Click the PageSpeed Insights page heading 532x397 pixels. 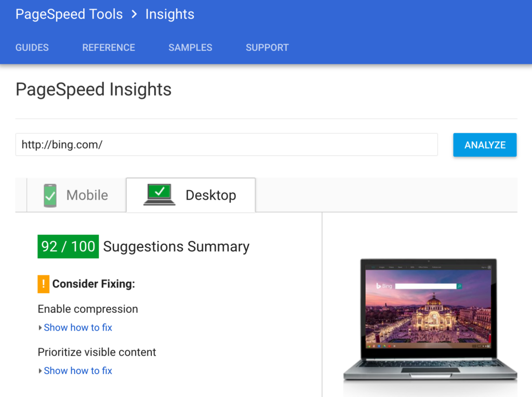point(94,89)
